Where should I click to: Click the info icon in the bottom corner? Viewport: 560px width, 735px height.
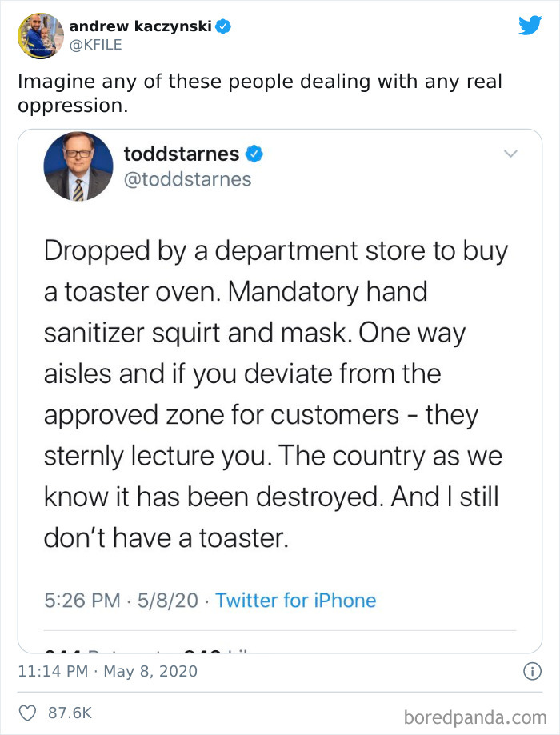pyautogui.click(x=534, y=672)
